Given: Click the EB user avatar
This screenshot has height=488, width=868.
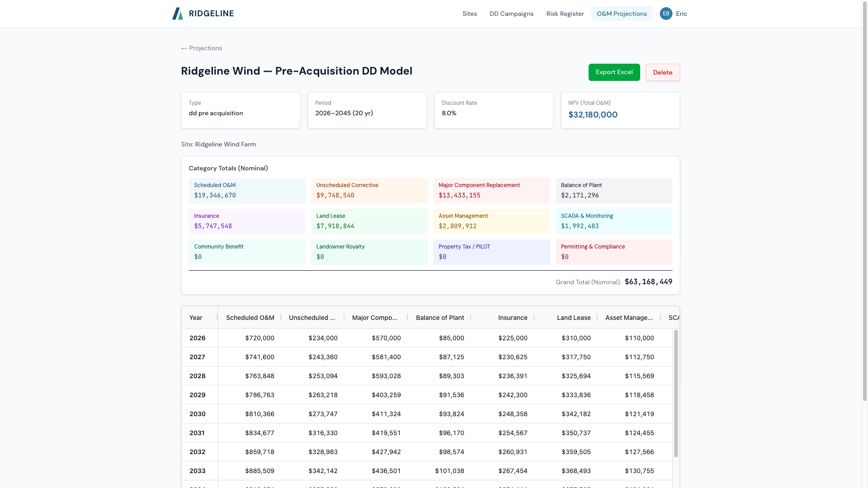Looking at the screenshot, I should coord(666,14).
